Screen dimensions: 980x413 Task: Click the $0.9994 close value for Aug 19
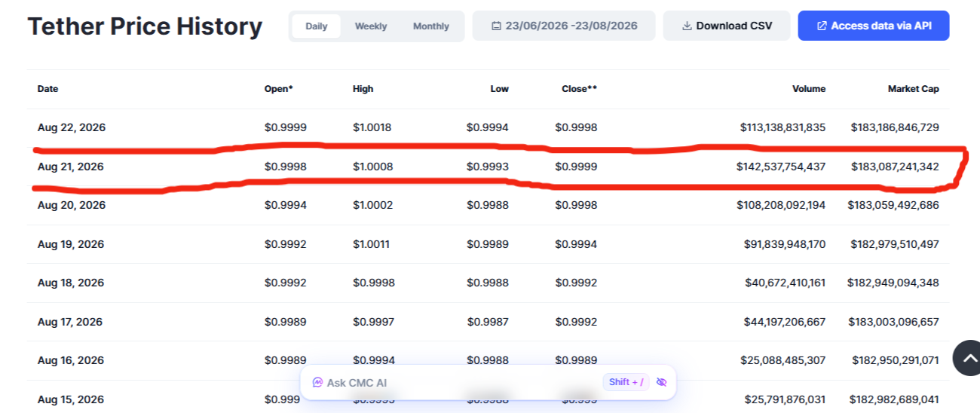pyautogui.click(x=577, y=244)
